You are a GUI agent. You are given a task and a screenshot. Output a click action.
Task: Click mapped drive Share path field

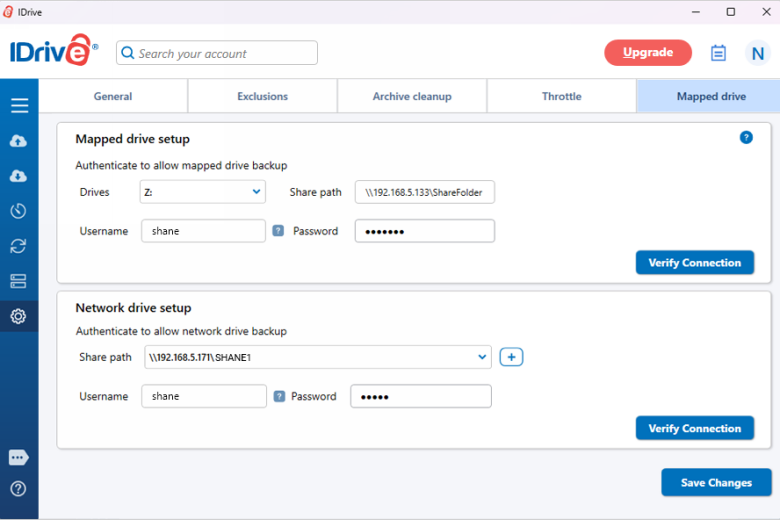coord(425,192)
